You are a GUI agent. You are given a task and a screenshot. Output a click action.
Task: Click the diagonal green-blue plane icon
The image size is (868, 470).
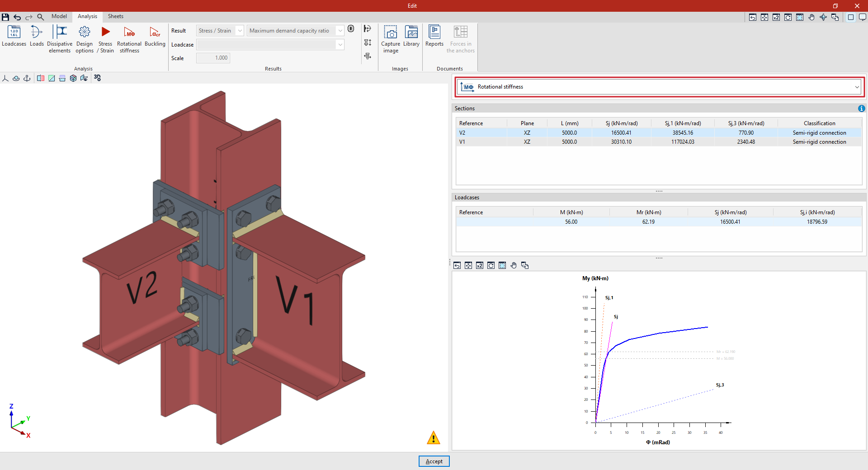click(x=52, y=78)
